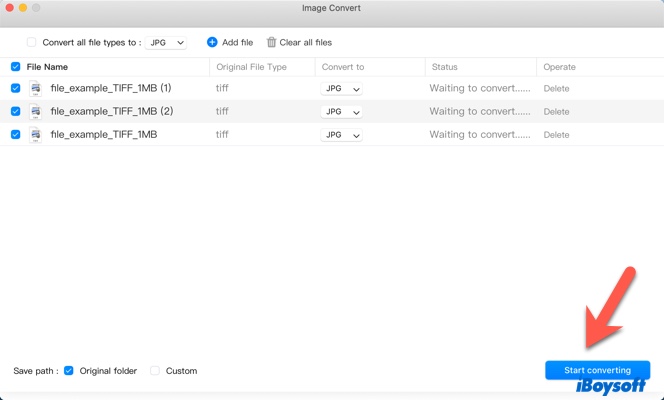The width and height of the screenshot is (664, 400).
Task: Uncheck the file_example_TIFF_1MB (1) row checkbox
Action: pos(15,88)
